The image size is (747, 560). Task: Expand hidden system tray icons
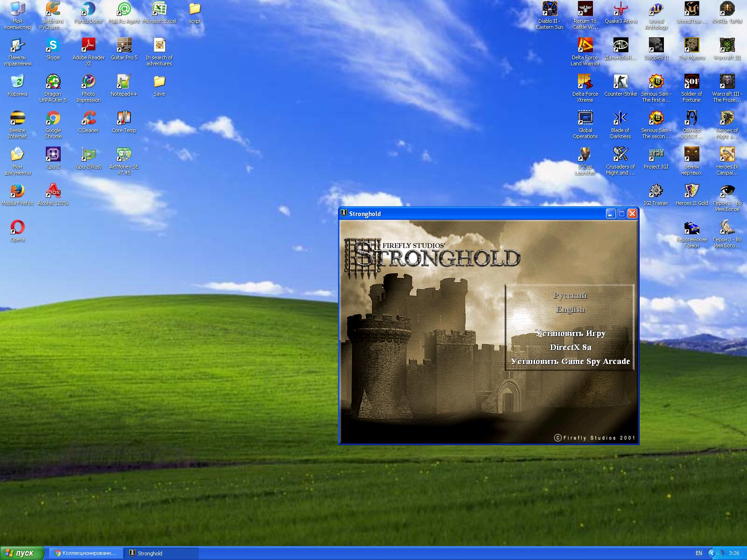click(712, 553)
